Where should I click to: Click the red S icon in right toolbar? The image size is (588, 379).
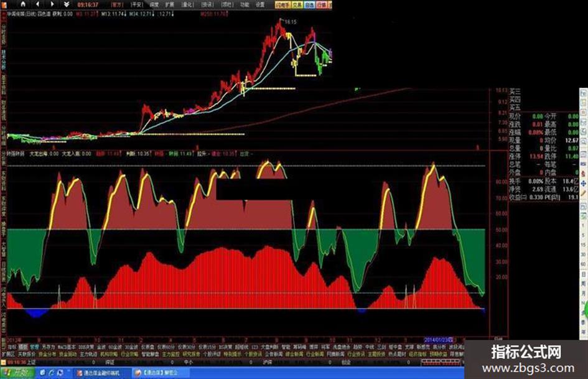(x=583, y=174)
